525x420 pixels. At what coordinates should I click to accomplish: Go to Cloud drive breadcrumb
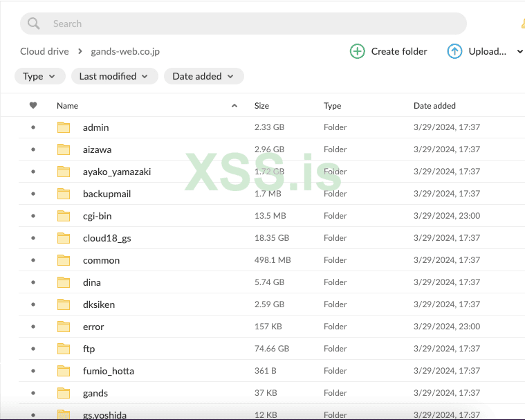44,51
